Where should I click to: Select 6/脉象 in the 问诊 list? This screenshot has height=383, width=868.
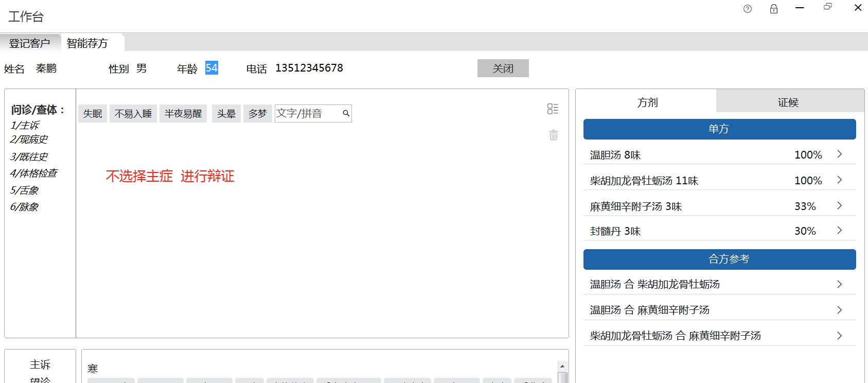[x=24, y=206]
